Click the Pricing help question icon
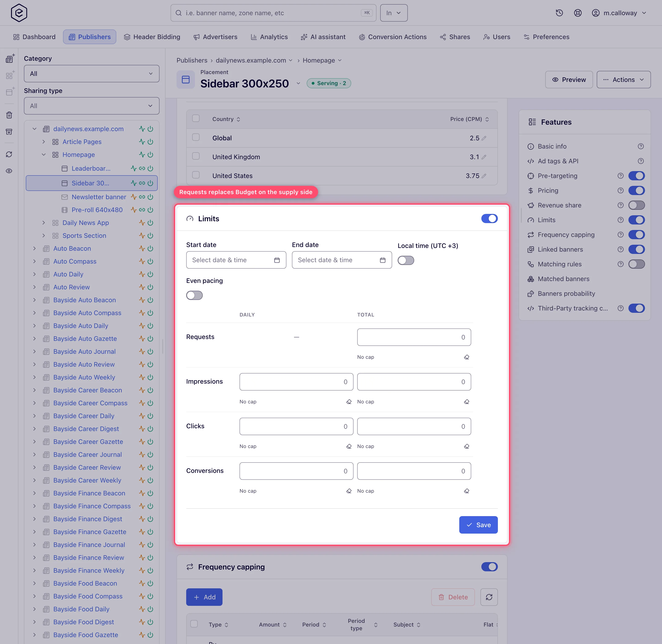Viewport: 662px width, 644px height. coord(620,190)
